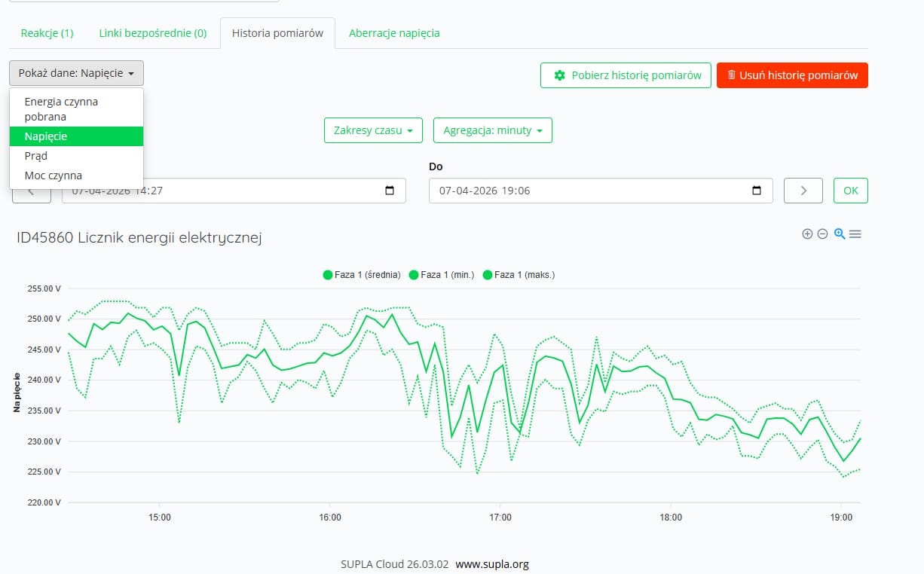Follow the www.supla.org footer link
The height and width of the screenshot is (574, 924).
click(492, 564)
